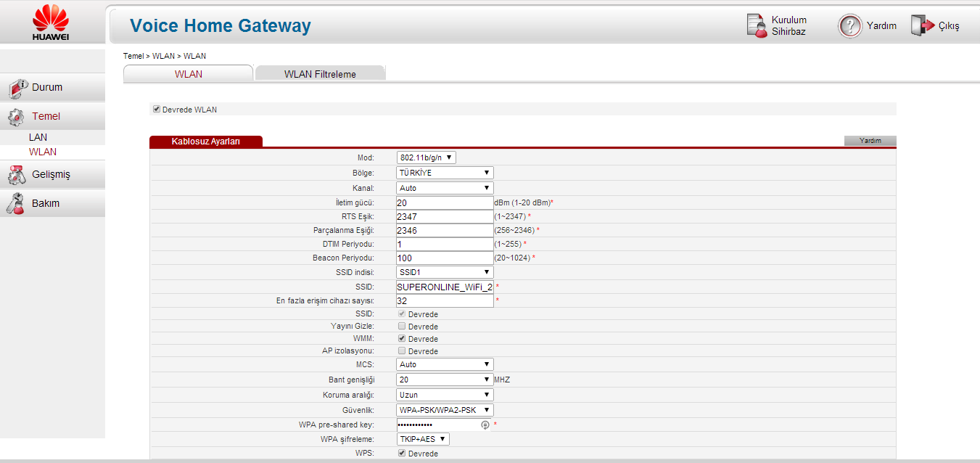Click the Yardım button in Kablosuz Ayarları
The height and width of the screenshot is (463, 980).
click(x=870, y=141)
